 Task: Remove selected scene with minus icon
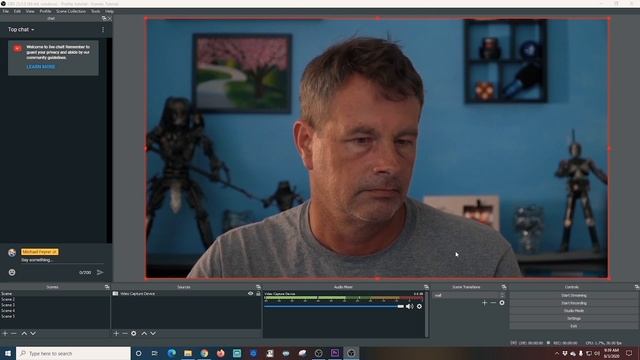point(14,333)
